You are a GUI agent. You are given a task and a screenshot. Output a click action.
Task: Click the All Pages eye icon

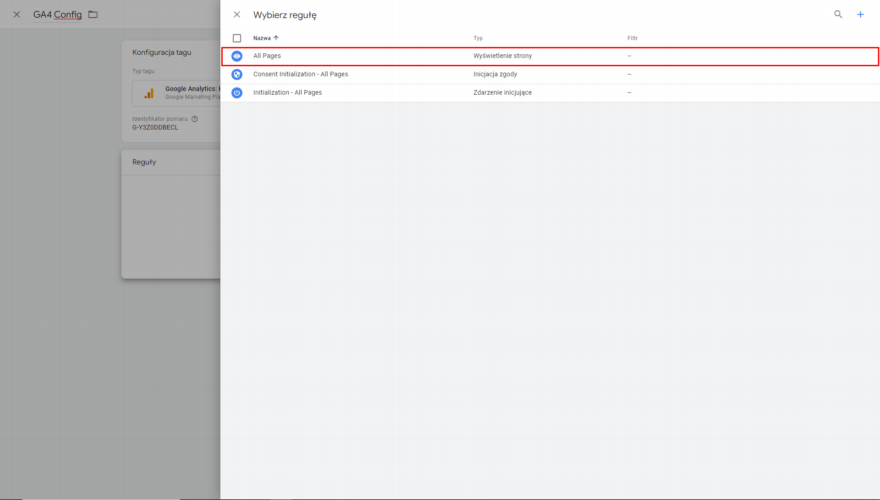pos(237,56)
